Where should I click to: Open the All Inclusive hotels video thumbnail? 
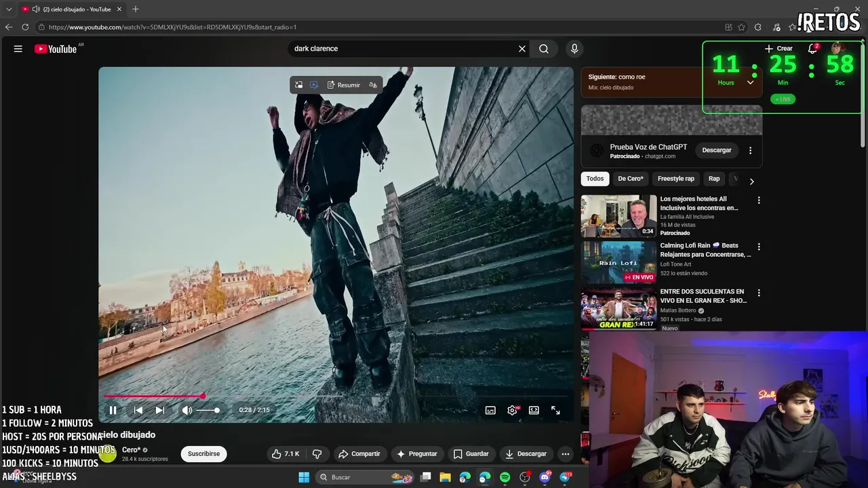pos(618,216)
